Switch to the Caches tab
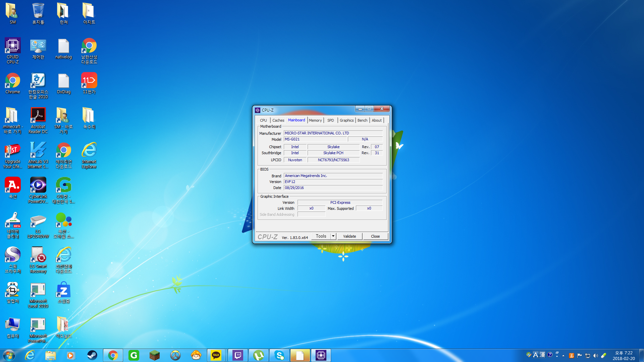Viewport: 644px width, 362px height. coord(278,120)
